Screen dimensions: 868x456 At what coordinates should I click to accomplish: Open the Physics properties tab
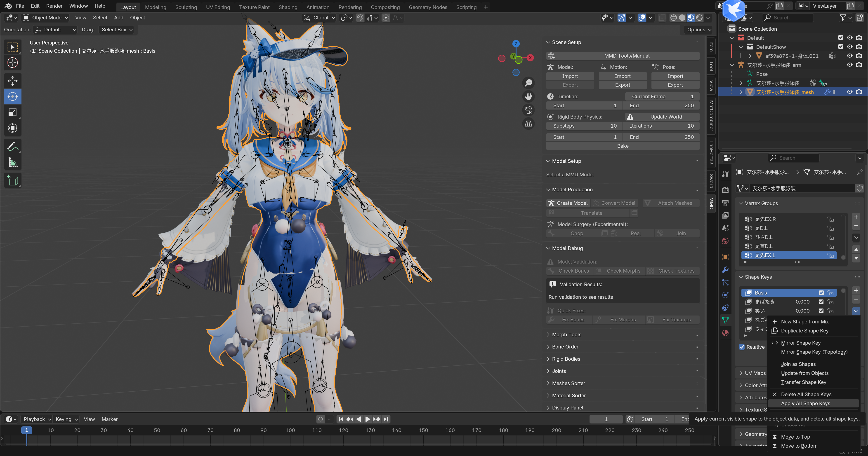(725, 295)
